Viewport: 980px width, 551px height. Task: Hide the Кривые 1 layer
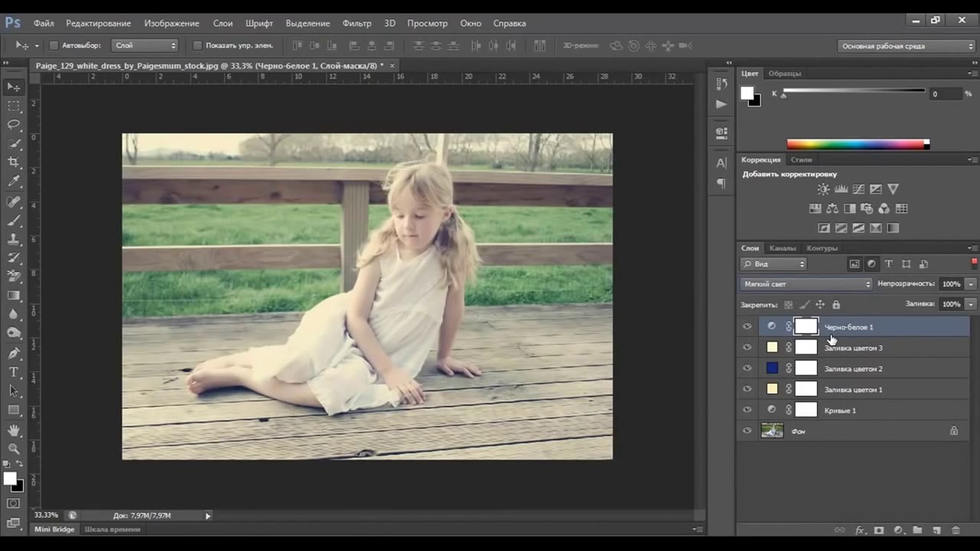point(747,410)
